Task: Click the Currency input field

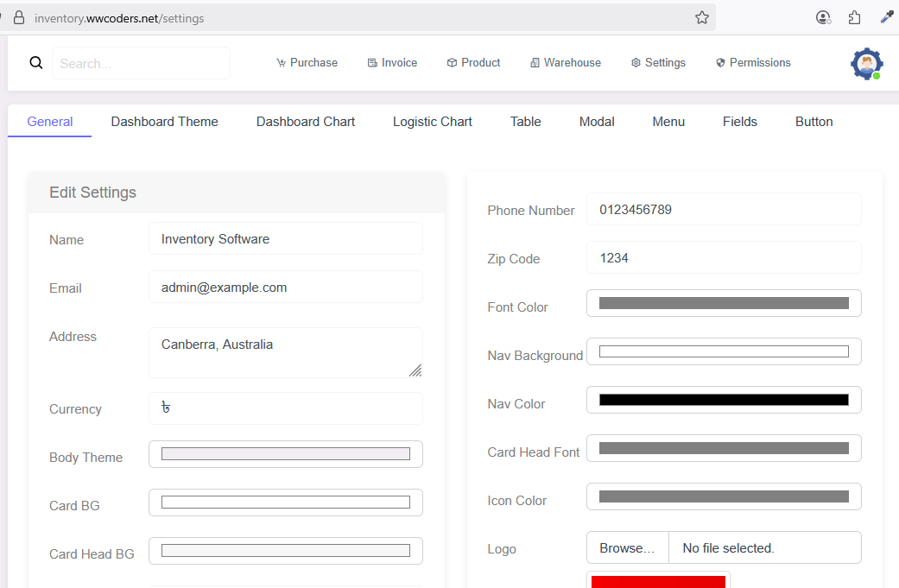Action: [286, 408]
